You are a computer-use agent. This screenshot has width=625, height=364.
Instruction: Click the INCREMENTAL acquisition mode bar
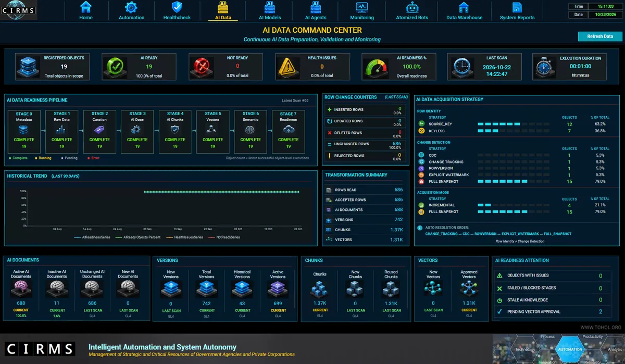pyautogui.click(x=513, y=205)
